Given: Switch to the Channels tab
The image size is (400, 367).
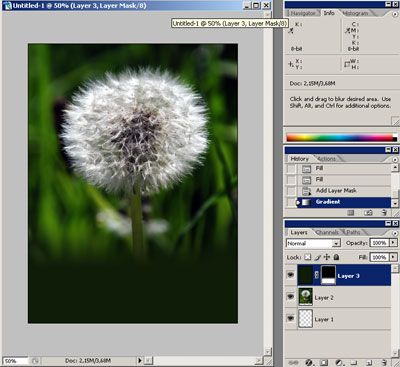Looking at the screenshot, I should tap(327, 232).
